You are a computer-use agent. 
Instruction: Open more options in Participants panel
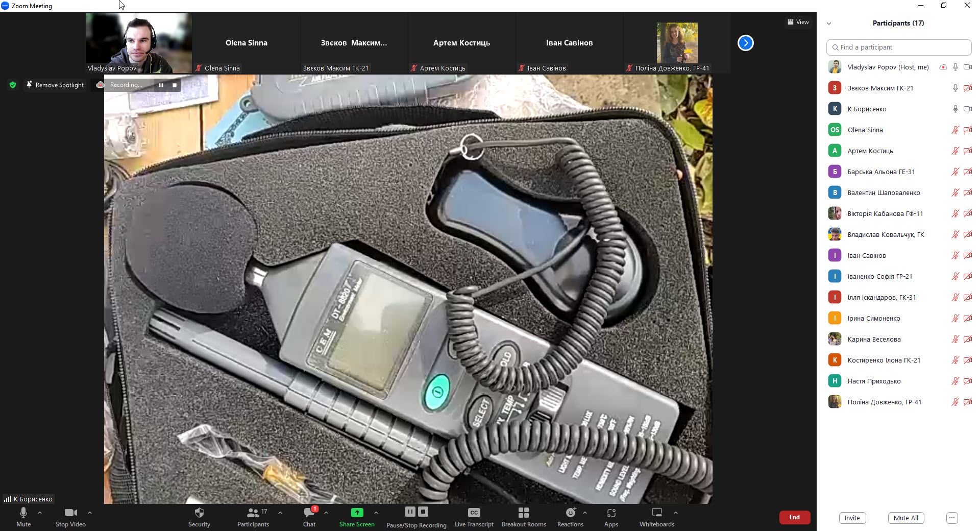(952, 518)
